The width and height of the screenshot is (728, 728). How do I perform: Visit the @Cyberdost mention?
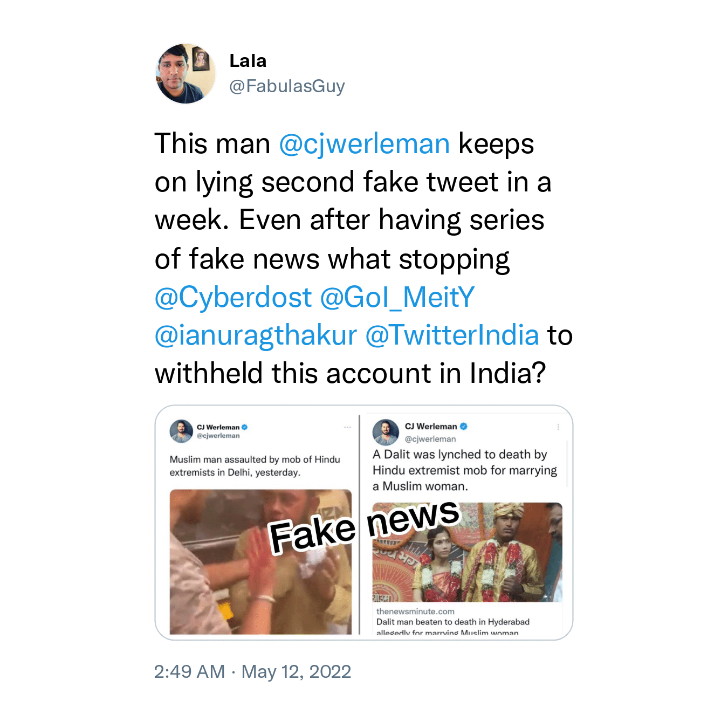[x=233, y=297]
